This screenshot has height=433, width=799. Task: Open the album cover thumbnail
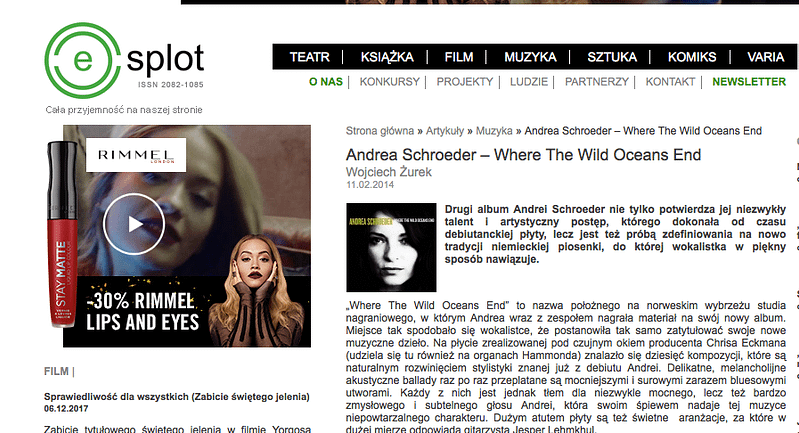391,248
